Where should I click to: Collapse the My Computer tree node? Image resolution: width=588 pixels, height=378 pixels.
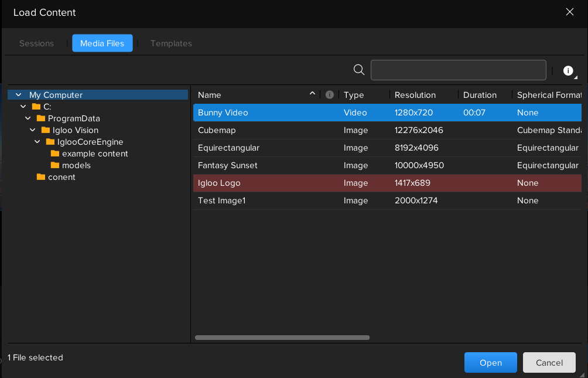point(19,95)
